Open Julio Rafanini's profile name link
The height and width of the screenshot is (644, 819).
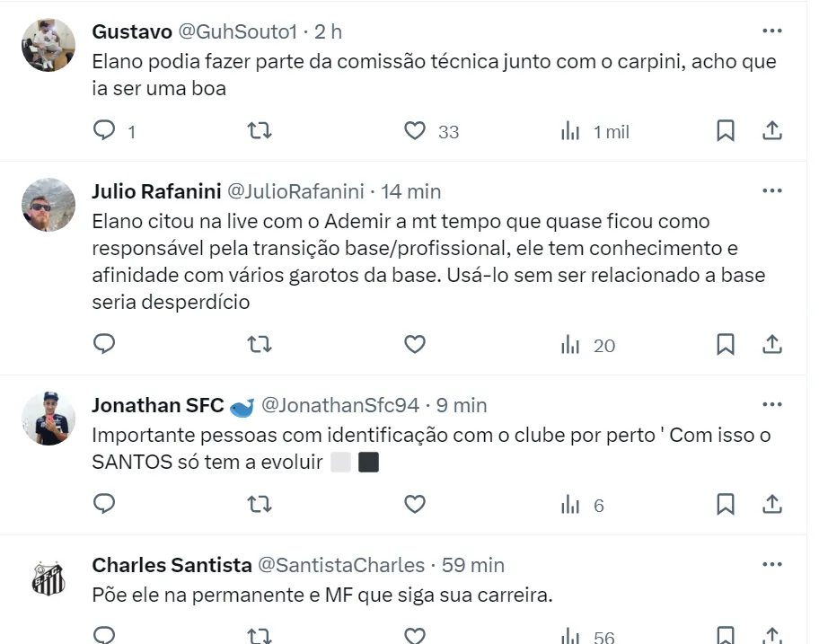click(154, 191)
